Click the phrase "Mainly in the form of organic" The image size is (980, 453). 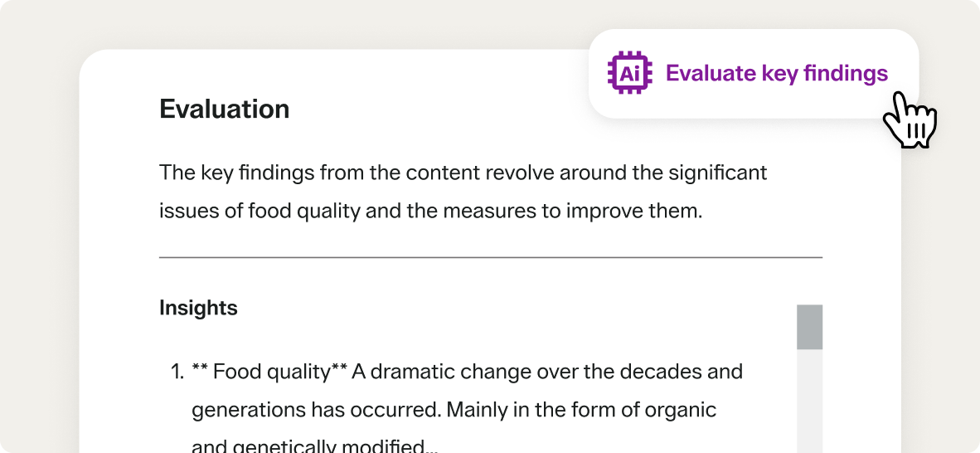pos(580,409)
